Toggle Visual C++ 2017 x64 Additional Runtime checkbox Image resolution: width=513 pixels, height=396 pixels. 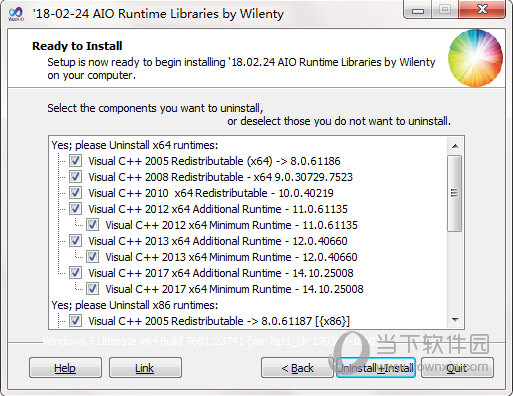pos(75,273)
